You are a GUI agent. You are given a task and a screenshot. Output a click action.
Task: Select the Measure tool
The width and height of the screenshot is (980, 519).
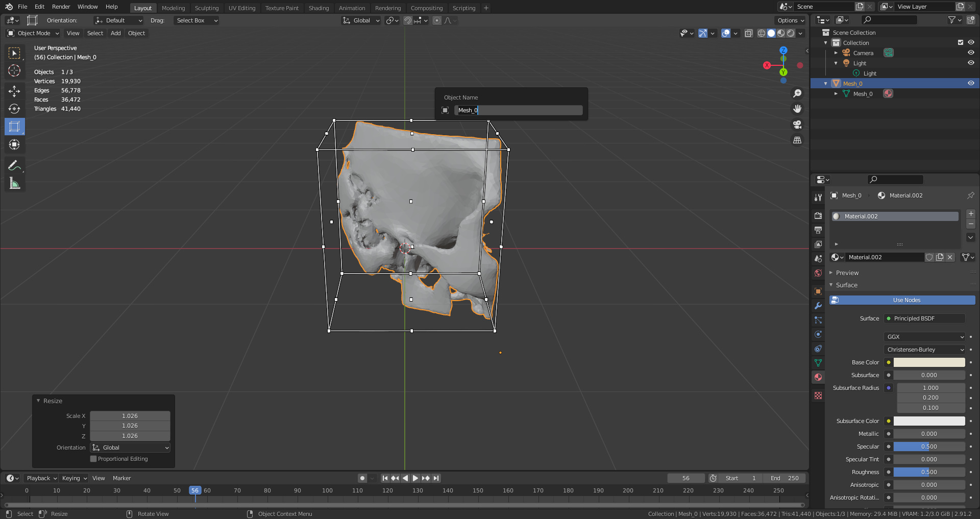(x=14, y=183)
